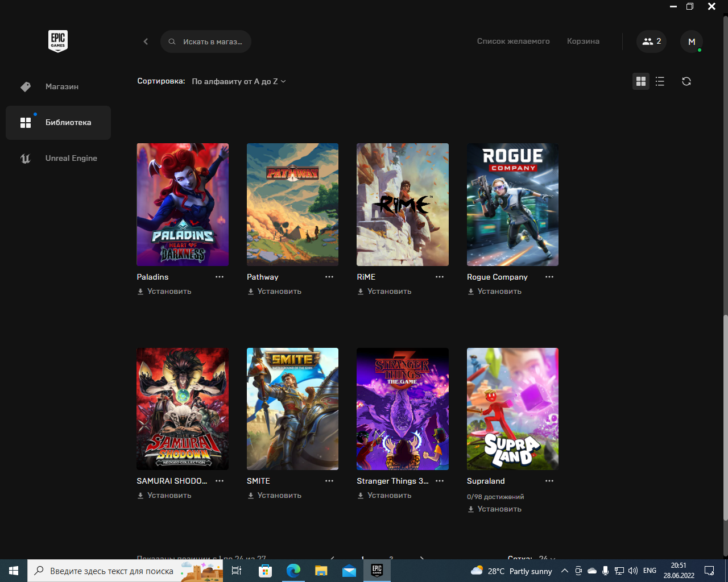The width and height of the screenshot is (728, 582).
Task: Open Pathway game thumbnail
Action: pyautogui.click(x=292, y=205)
